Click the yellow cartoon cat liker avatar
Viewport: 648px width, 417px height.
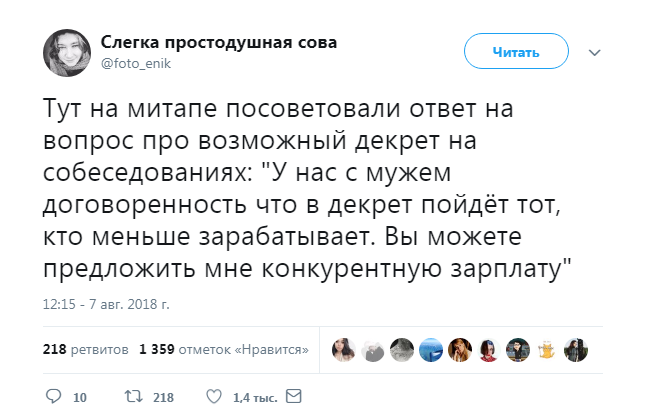click(x=546, y=349)
